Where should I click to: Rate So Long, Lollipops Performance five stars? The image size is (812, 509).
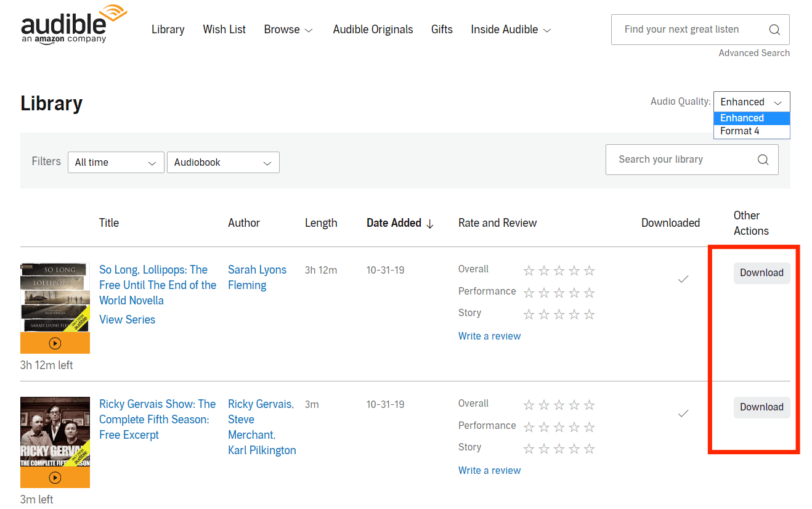pos(589,293)
